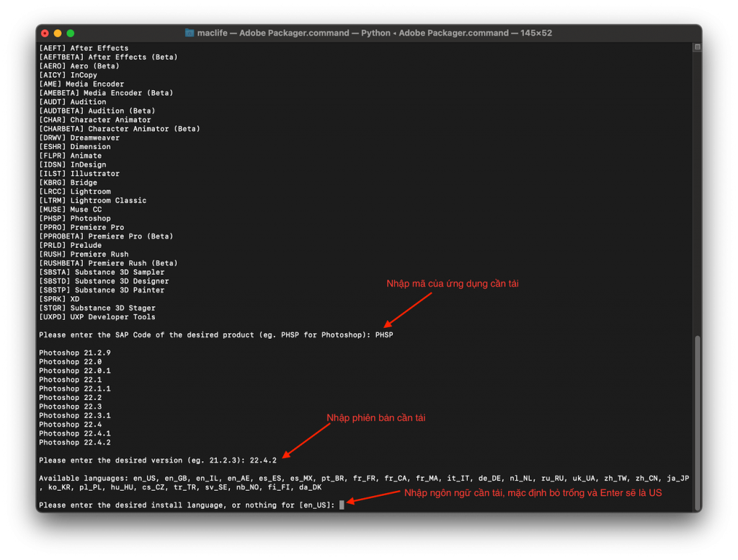The width and height of the screenshot is (738, 560).
Task: Click the '[ILST] Illustrator' entry
Action: 79,174
